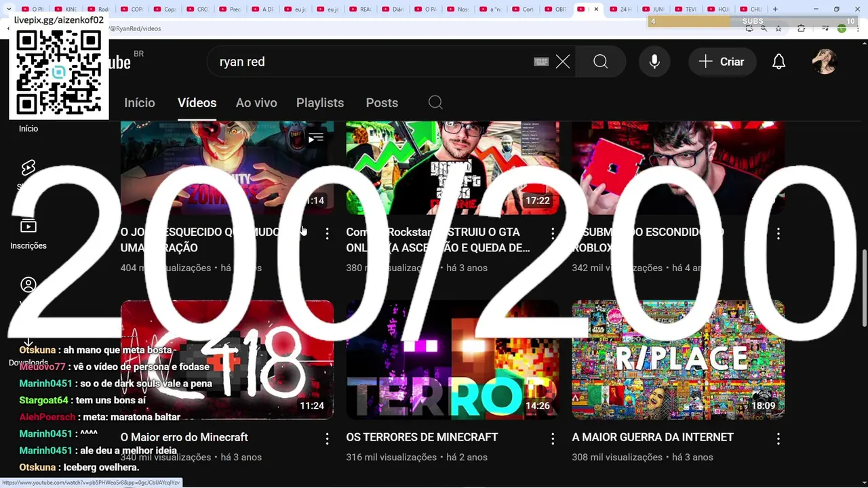
Task: Open options for the ROBLOX submundo video
Action: (778, 233)
